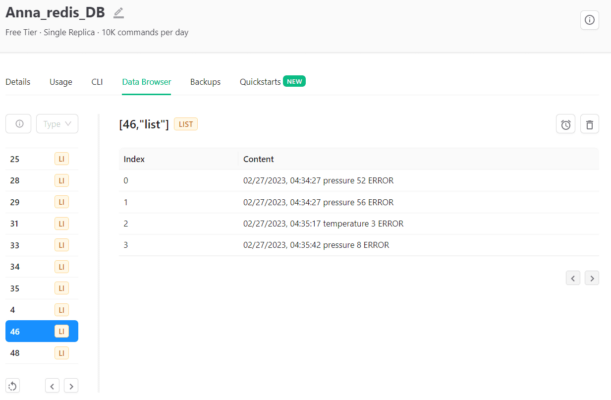Open the database info icon at top right
Image resolution: width=611 pixels, height=400 pixels.
click(x=589, y=20)
